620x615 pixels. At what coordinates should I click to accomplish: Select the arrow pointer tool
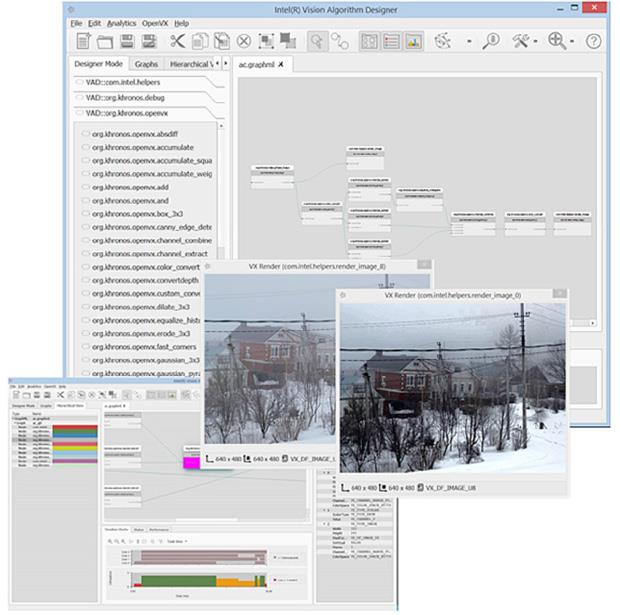[317, 42]
